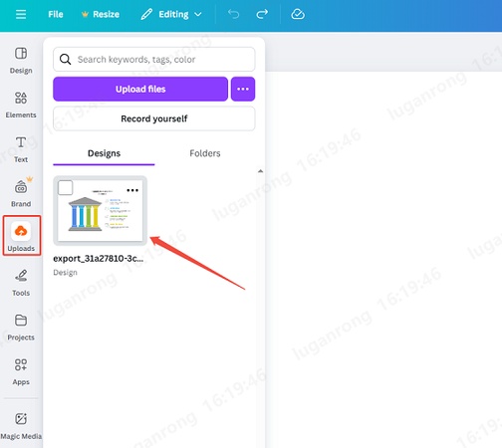Open the Text sidebar panel
Viewport: 502px width, 448px height.
[21, 149]
